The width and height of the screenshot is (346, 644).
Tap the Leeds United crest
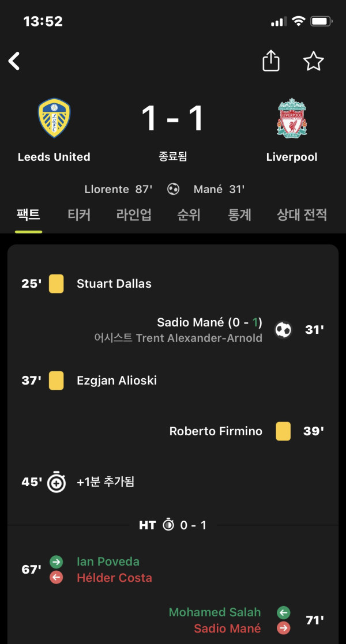(54, 118)
